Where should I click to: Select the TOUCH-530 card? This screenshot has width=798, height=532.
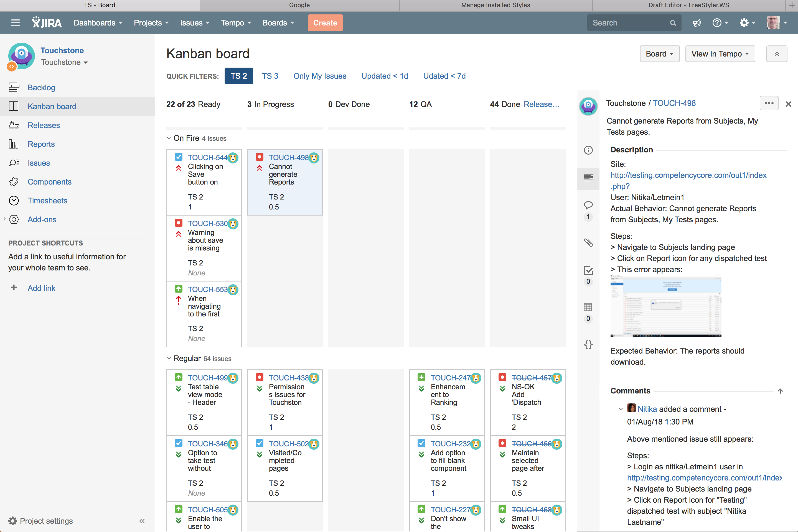click(x=204, y=248)
